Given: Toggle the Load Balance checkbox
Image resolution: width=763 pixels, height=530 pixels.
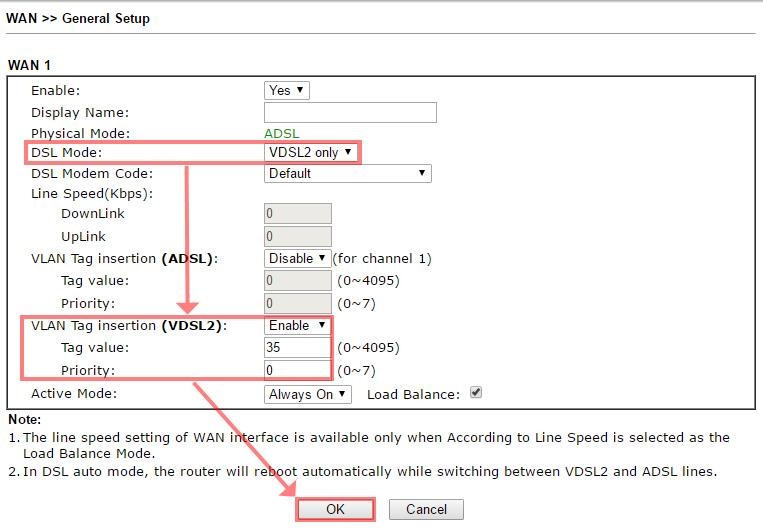Looking at the screenshot, I should point(476,393).
